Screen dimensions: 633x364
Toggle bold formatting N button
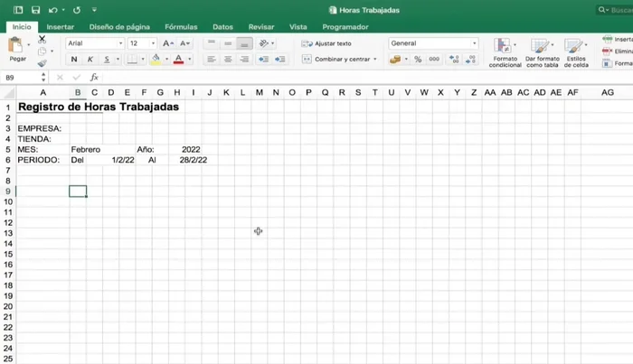click(x=74, y=60)
